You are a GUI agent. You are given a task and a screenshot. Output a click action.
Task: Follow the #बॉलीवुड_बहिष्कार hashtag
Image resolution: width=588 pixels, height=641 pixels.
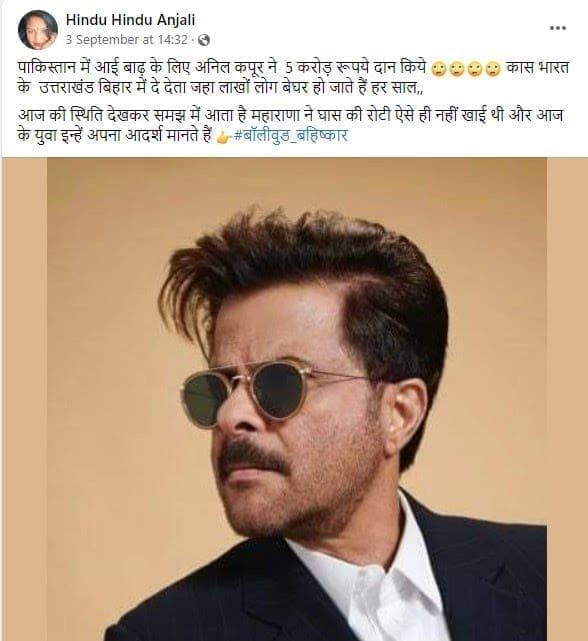pyautogui.click(x=291, y=135)
